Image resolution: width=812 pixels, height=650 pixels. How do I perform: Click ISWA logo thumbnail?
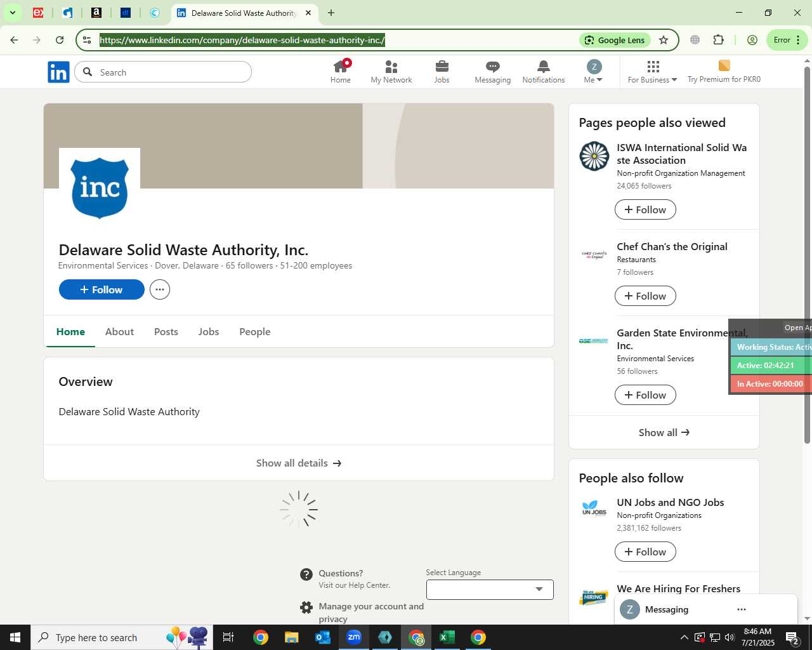click(594, 156)
